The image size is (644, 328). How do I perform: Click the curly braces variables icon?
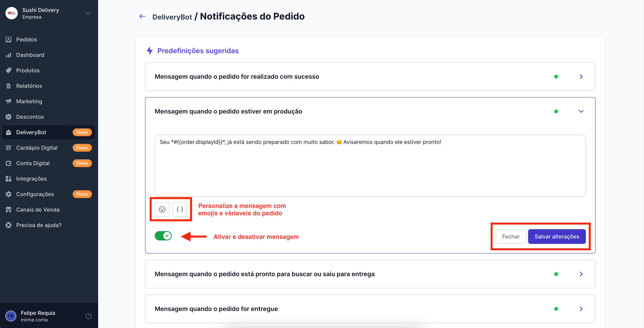coord(180,209)
